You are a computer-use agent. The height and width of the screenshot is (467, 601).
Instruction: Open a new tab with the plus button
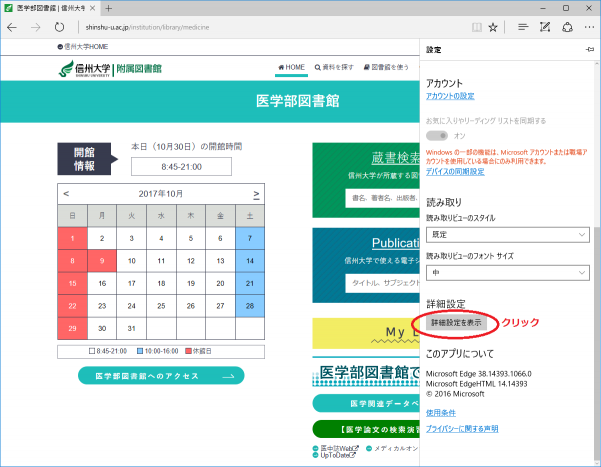(109, 8)
